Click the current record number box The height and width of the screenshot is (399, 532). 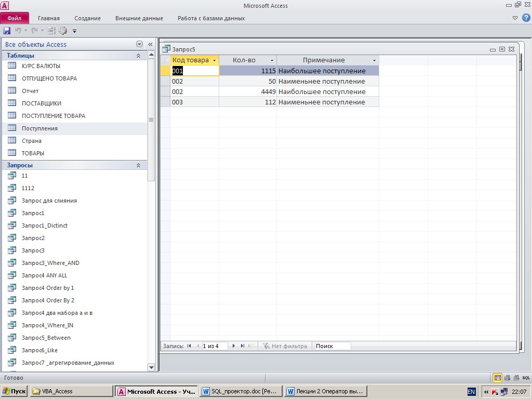pyautogui.click(x=215, y=346)
